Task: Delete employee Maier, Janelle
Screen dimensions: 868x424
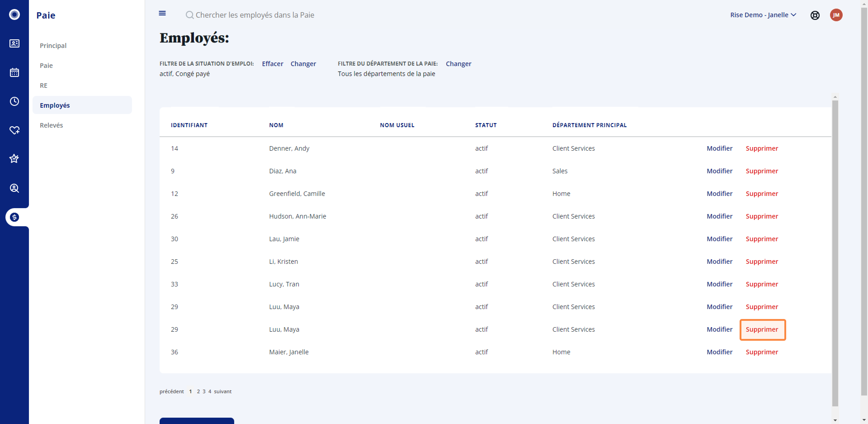Action: [762, 352]
